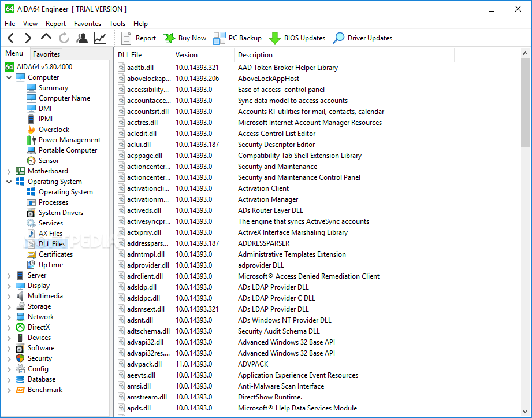Click the Buy Now toolbar button
Viewport: 532px width, 418px height.
(x=185, y=38)
